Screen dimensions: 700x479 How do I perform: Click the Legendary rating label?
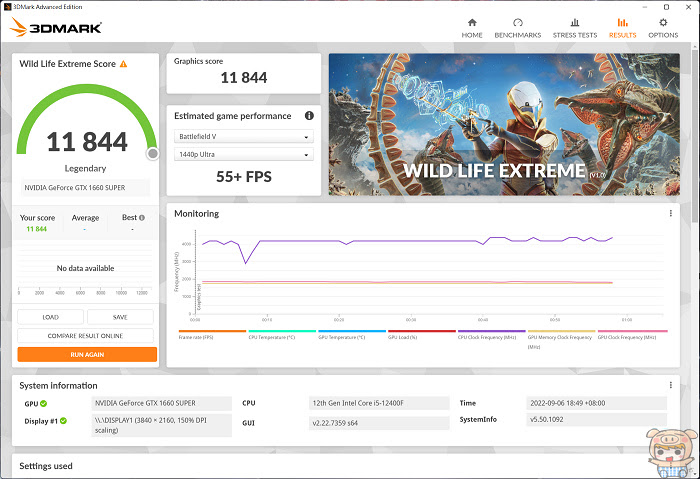85,168
